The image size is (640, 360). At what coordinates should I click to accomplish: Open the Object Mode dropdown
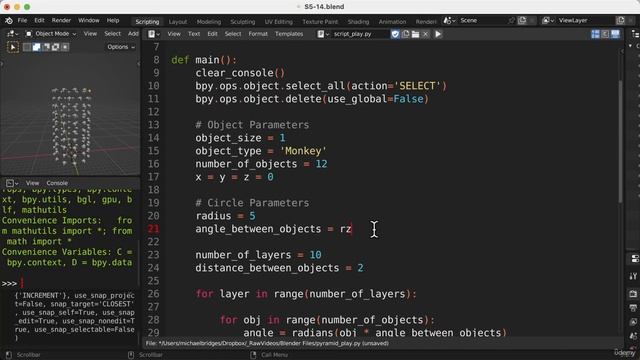pyautogui.click(x=51, y=34)
